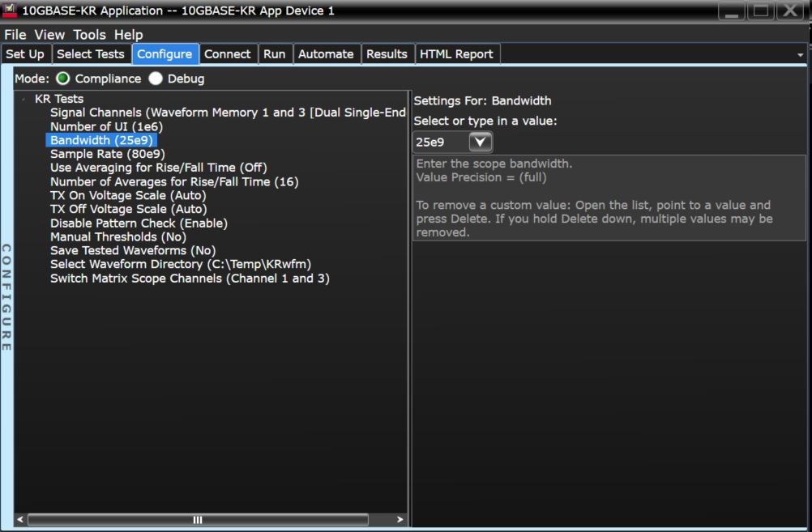The height and width of the screenshot is (532, 812).
Task: Switch to the Set Up tab
Action: (25, 53)
